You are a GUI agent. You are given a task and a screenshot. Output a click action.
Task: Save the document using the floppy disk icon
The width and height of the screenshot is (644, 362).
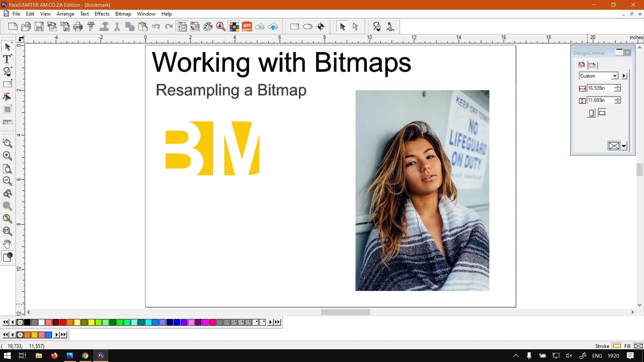39,26
